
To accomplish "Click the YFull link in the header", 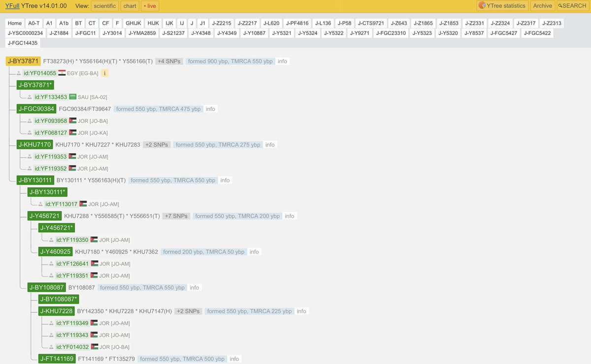I will 13,6.
